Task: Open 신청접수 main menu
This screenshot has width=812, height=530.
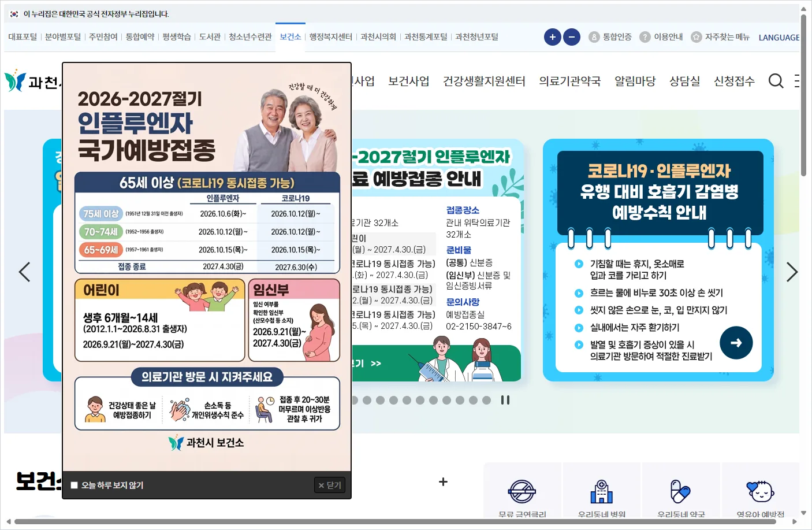Action: point(735,81)
